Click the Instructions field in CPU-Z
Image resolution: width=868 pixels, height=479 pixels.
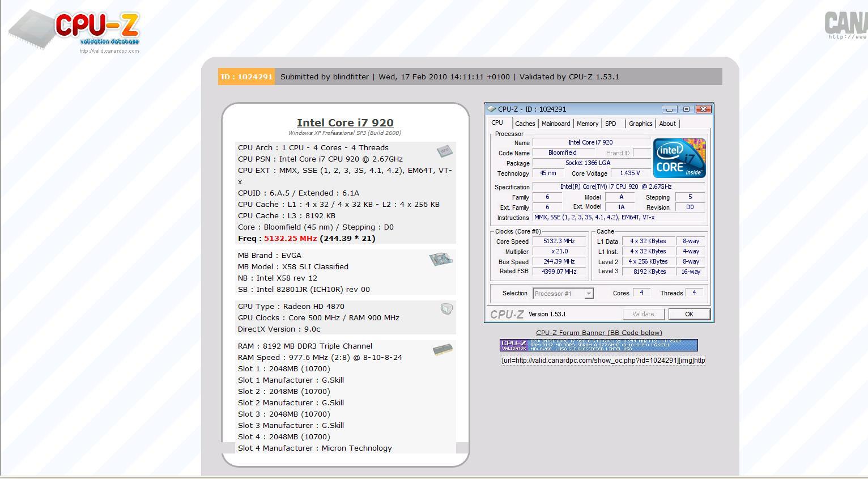click(x=619, y=218)
